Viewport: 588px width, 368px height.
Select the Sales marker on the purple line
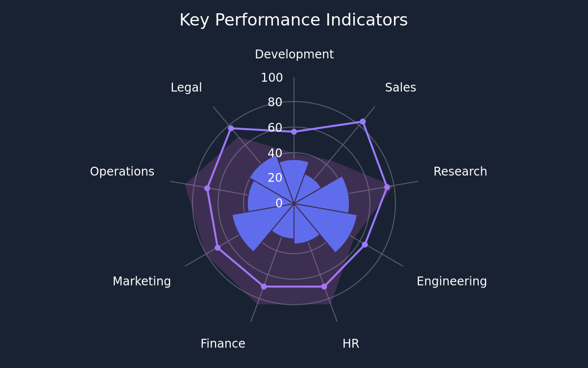tap(363, 121)
